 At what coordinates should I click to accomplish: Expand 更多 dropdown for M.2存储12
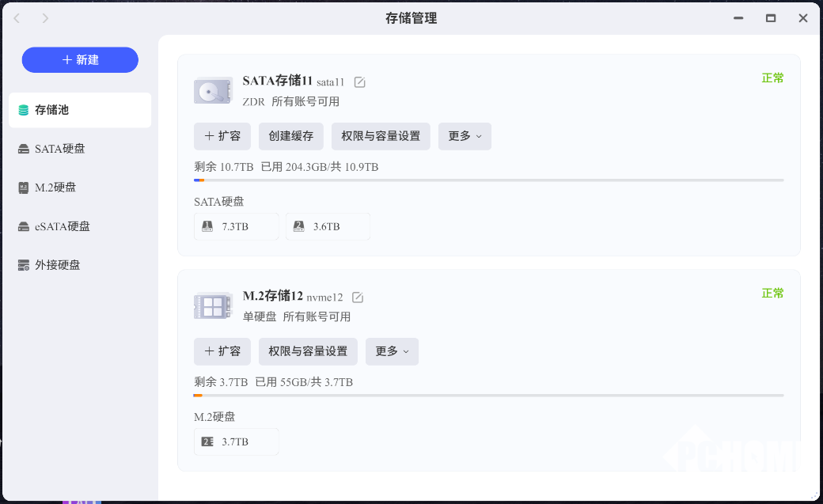pos(392,351)
